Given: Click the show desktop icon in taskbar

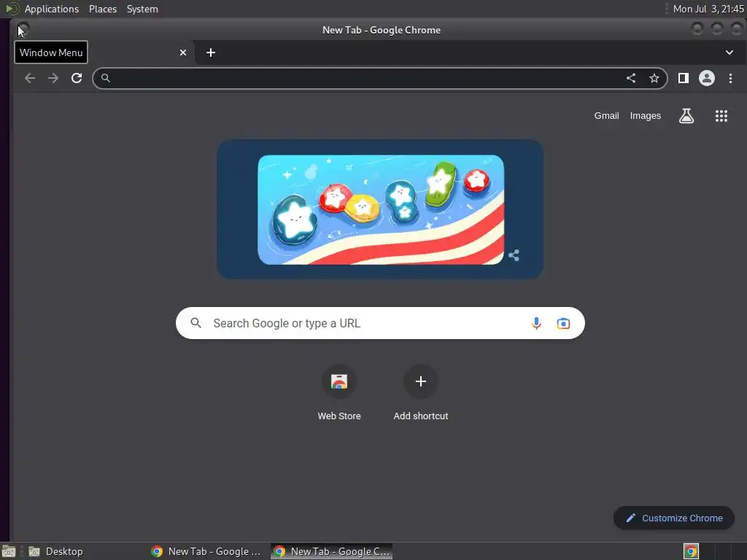Looking at the screenshot, I should coord(9,551).
